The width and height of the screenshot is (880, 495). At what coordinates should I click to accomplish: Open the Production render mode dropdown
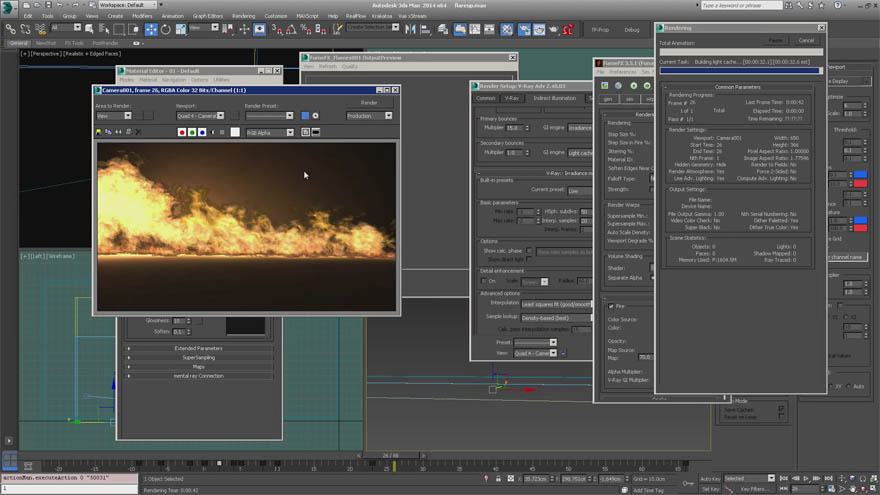369,116
